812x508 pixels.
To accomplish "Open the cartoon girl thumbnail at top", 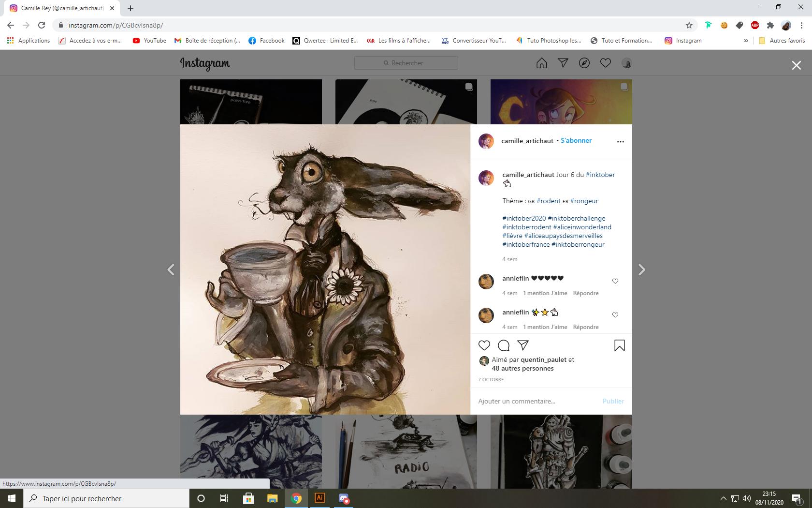I will coord(561,102).
